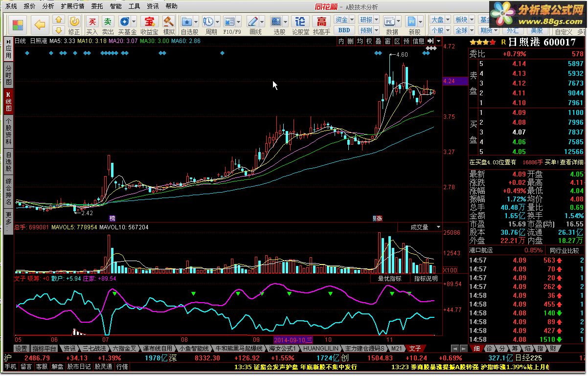Screen dimensions: 588x376
Task: Click the 周期 period clock icon
Action: [208, 24]
